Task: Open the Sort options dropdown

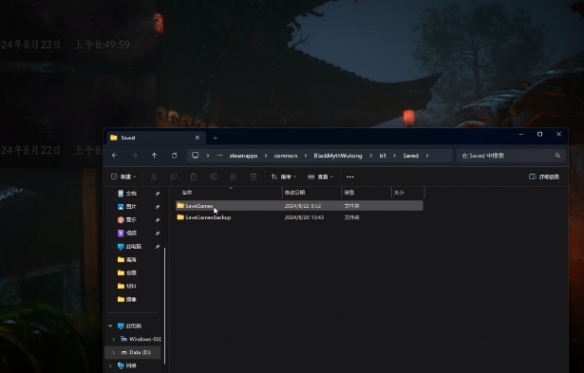Action: 283,177
